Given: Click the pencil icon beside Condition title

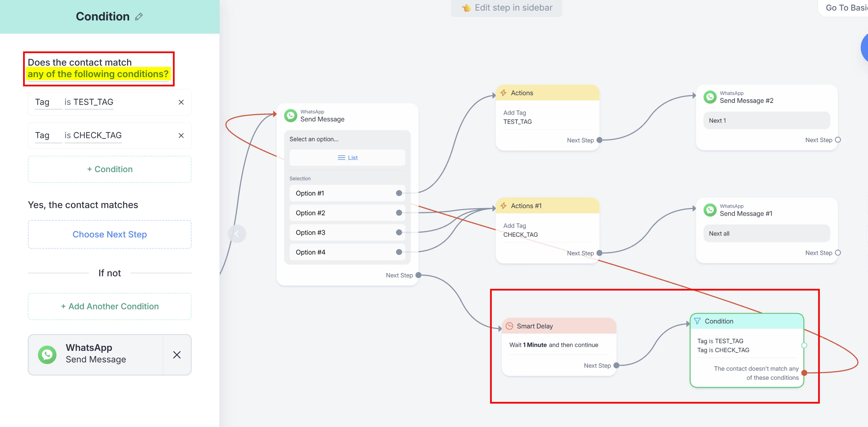Looking at the screenshot, I should (139, 16).
